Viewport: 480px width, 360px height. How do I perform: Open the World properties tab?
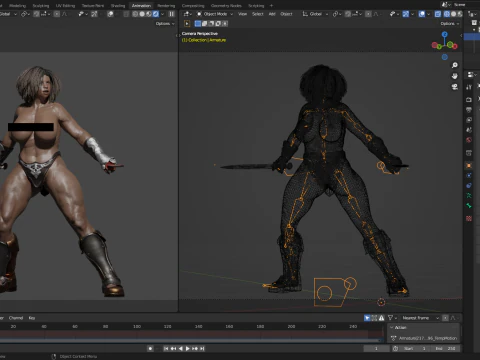click(469, 140)
